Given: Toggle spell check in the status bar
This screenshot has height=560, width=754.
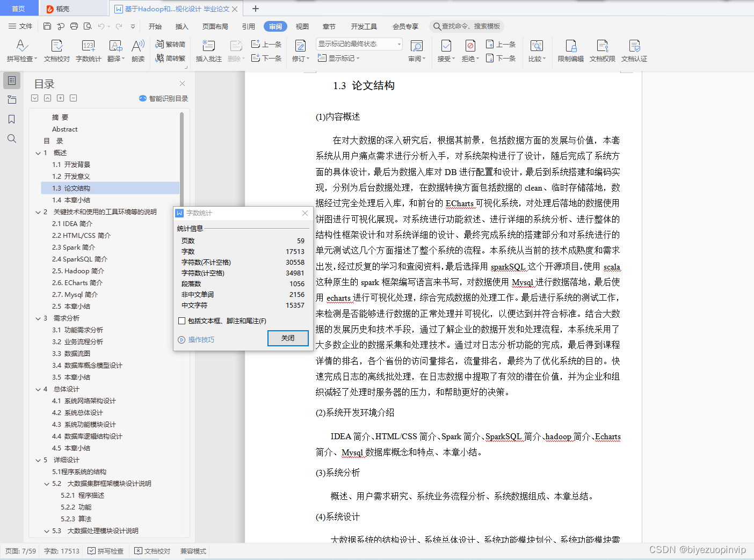Looking at the screenshot, I should [106, 551].
